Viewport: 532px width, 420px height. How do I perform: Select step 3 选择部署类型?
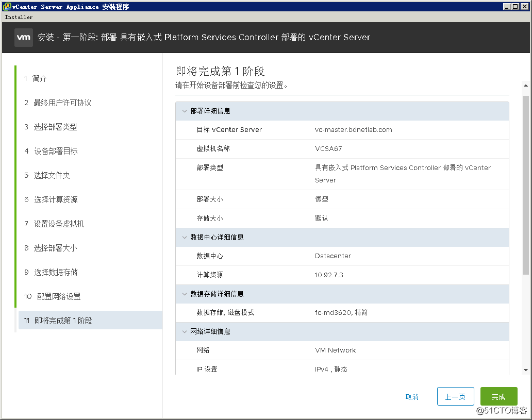tap(51, 127)
